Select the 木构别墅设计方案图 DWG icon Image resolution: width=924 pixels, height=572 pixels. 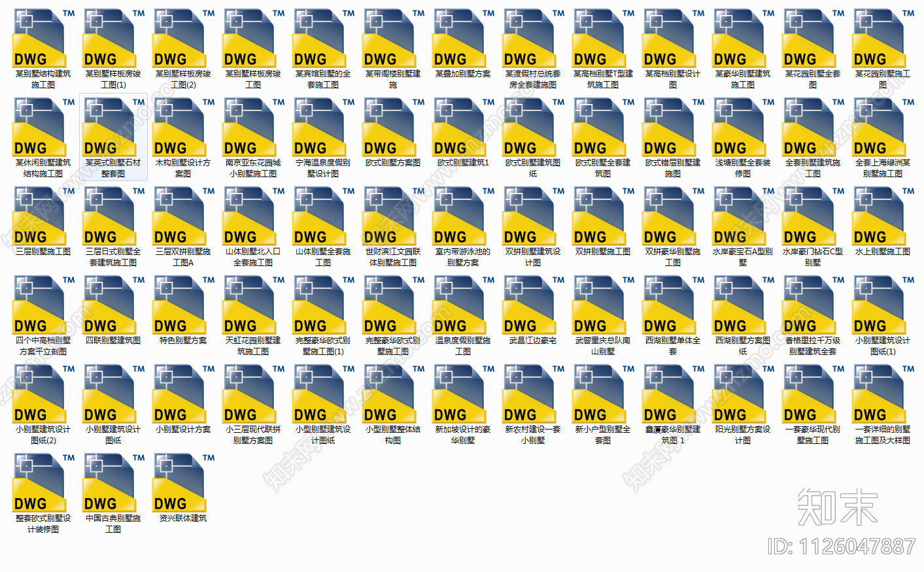tap(179, 127)
